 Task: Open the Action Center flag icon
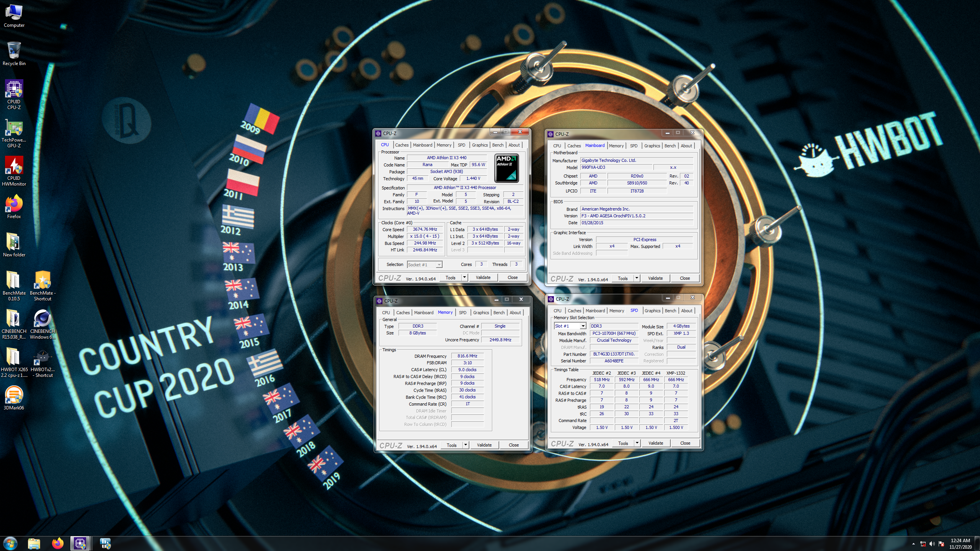(941, 544)
